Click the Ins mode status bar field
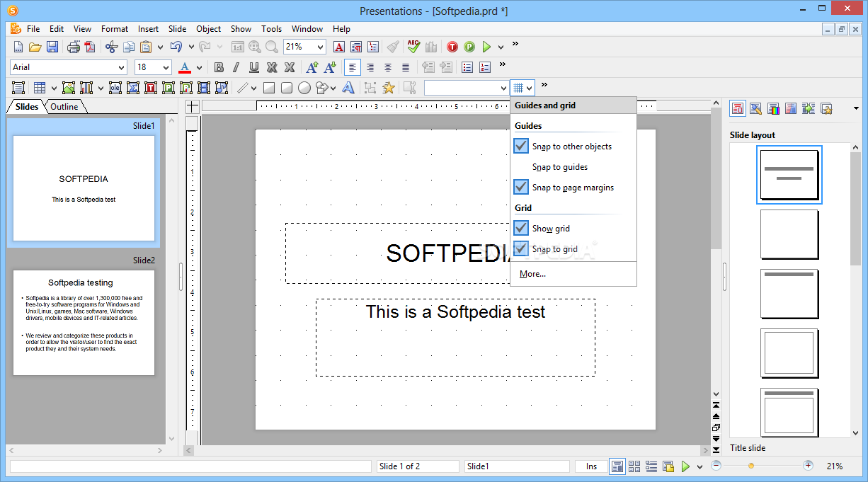The width and height of the screenshot is (868, 482). tap(591, 466)
